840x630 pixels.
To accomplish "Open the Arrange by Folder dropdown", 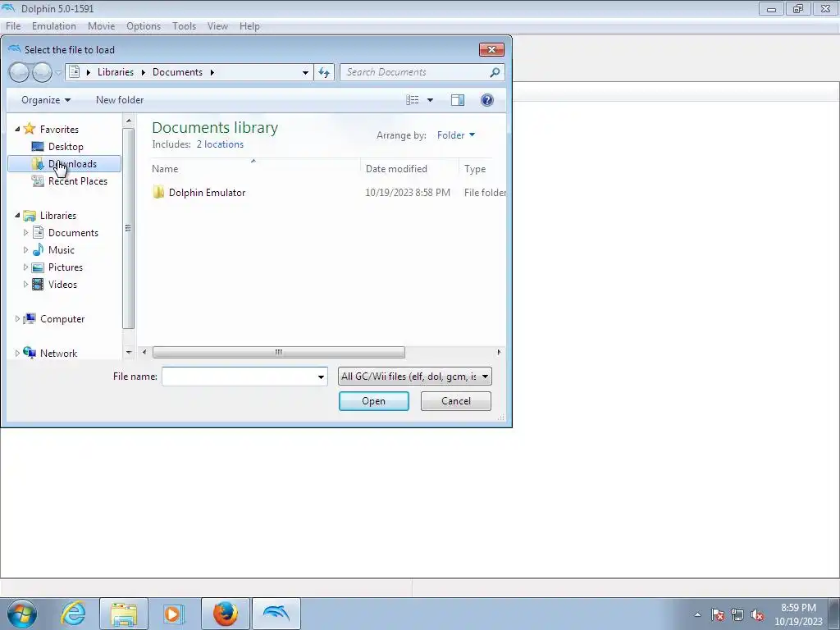I will 456,135.
